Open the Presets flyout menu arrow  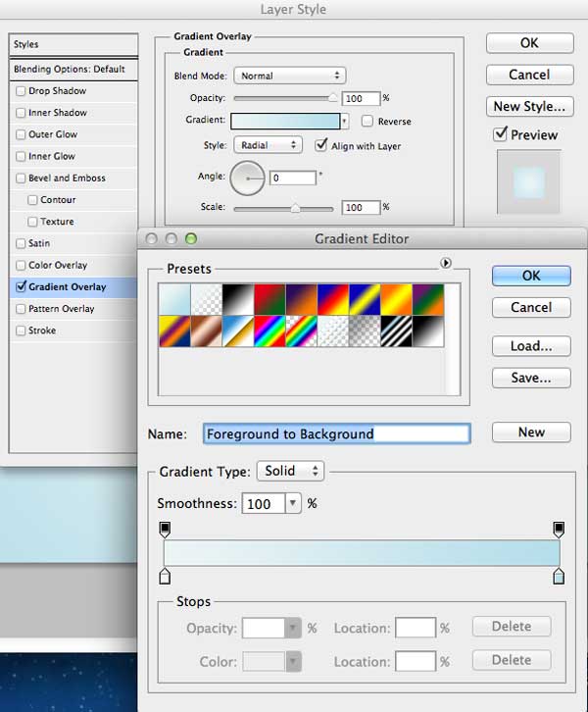coord(446,263)
